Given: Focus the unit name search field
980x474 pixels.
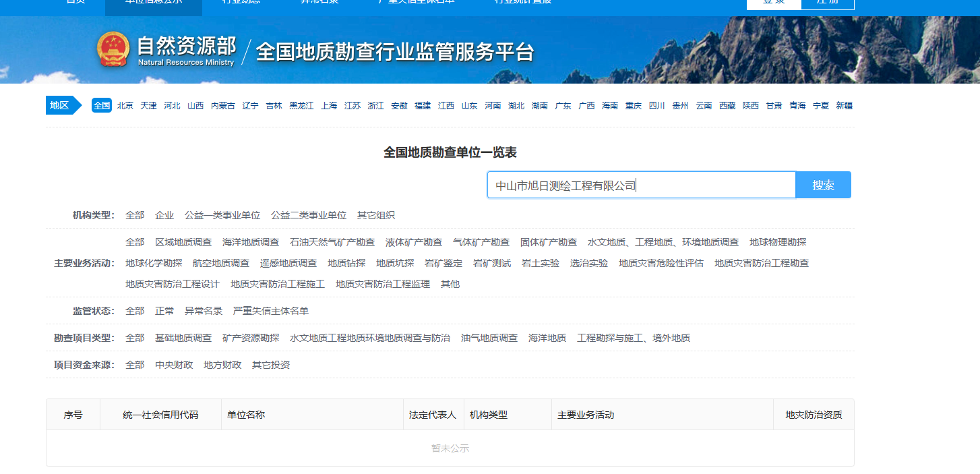Looking at the screenshot, I should [641, 185].
